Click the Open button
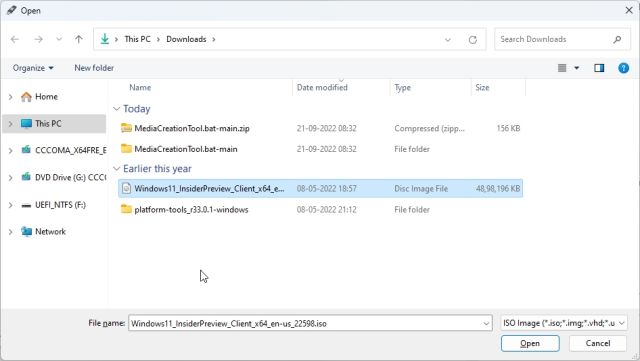 530,343
